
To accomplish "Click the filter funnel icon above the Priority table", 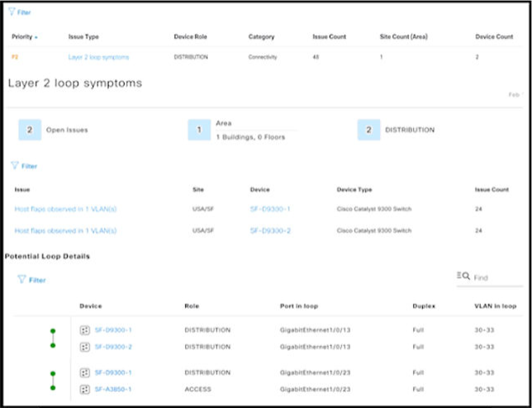I will click(12, 13).
